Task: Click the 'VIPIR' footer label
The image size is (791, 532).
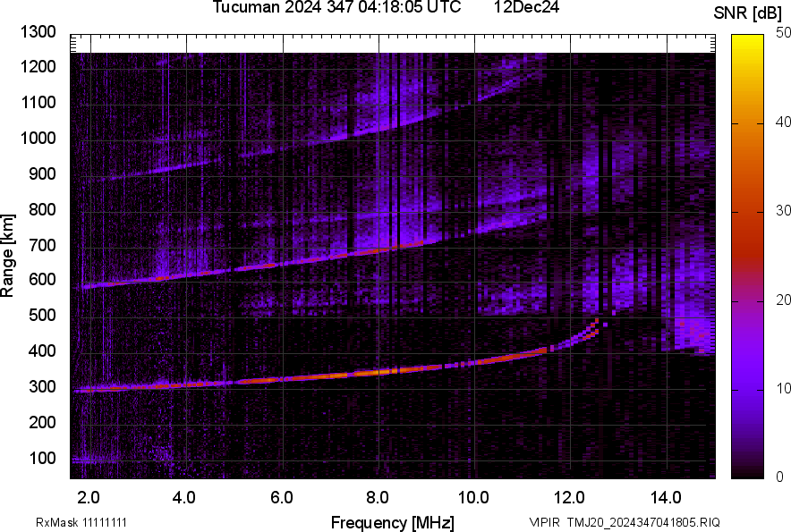Action: click(x=544, y=522)
